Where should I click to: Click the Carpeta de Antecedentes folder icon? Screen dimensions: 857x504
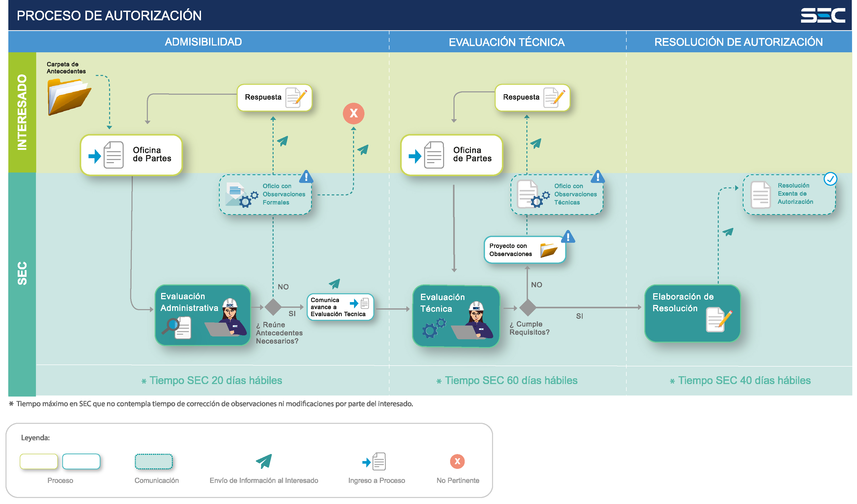[x=69, y=97]
